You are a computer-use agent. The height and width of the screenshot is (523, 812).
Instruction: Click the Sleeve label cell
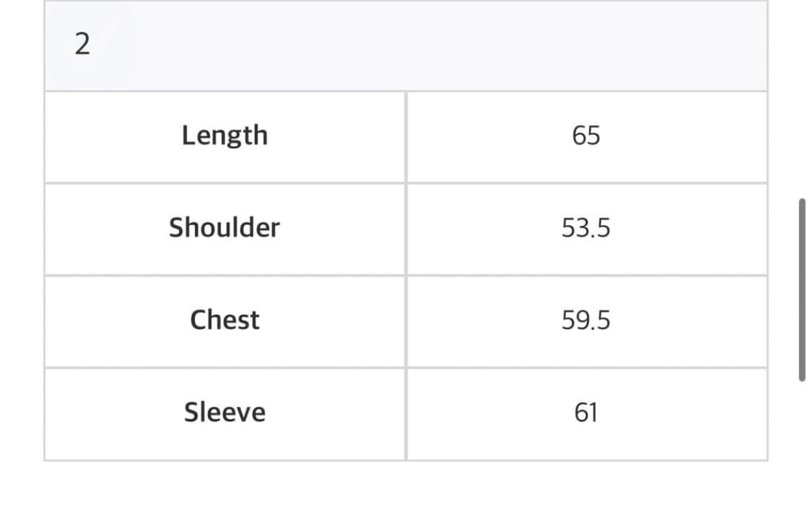pos(224,413)
